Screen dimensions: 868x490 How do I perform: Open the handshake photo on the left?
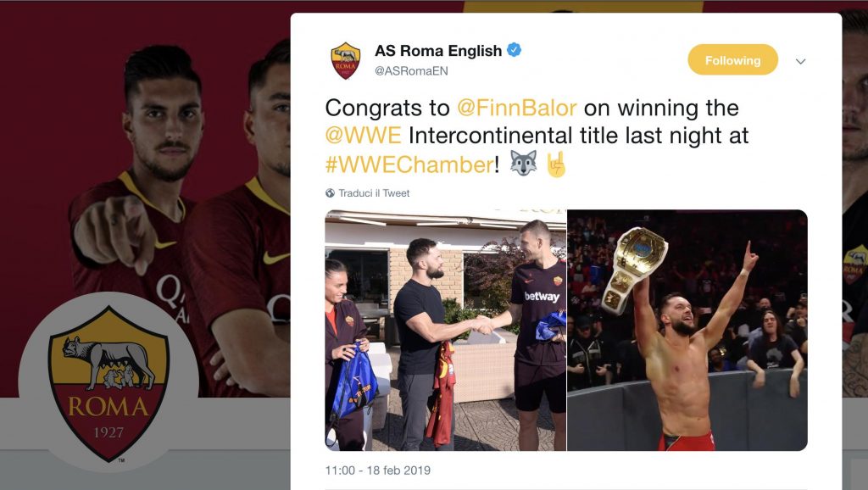(x=446, y=330)
